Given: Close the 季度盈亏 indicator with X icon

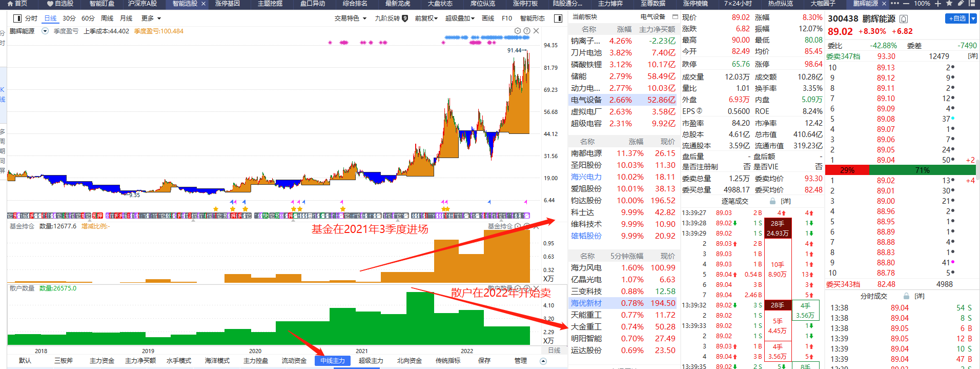Looking at the screenshot, I should tap(536, 31).
